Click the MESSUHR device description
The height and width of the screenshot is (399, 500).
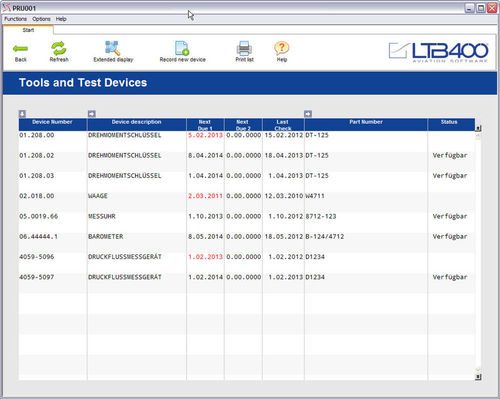[102, 216]
